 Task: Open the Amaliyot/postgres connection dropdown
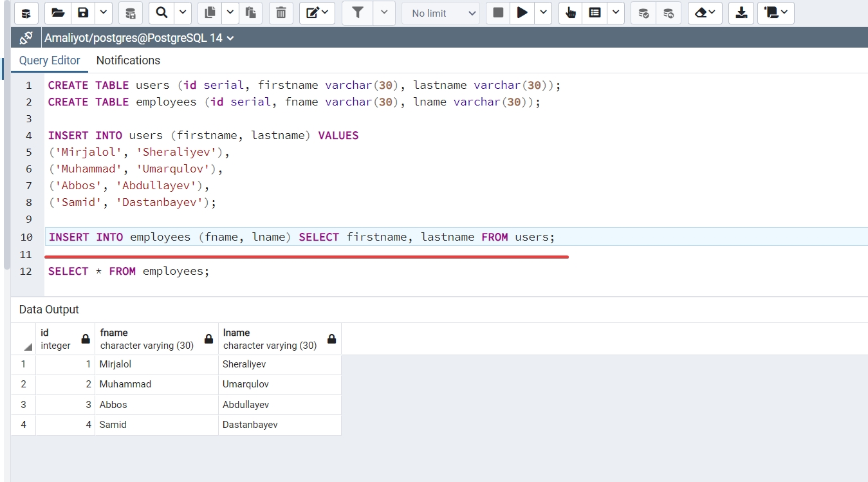pyautogui.click(x=139, y=38)
